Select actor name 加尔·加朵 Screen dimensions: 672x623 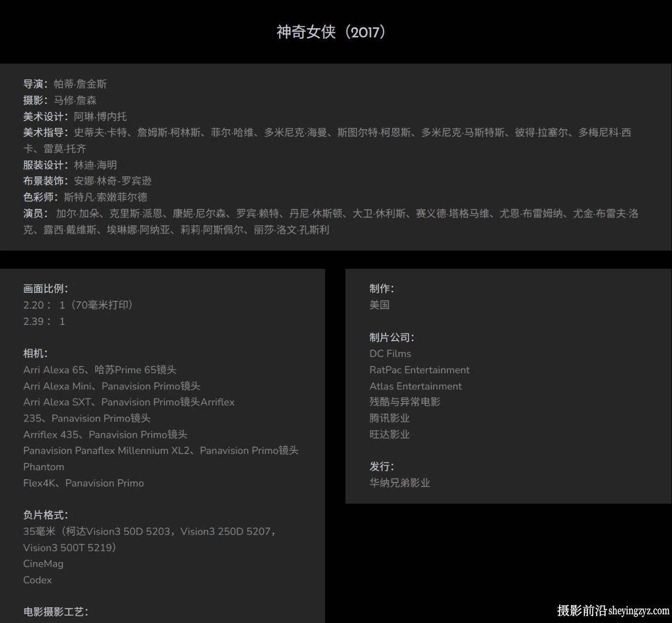tap(78, 213)
